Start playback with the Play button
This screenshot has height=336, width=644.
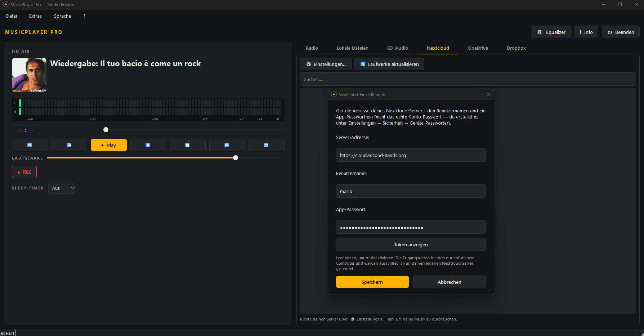[109, 145]
